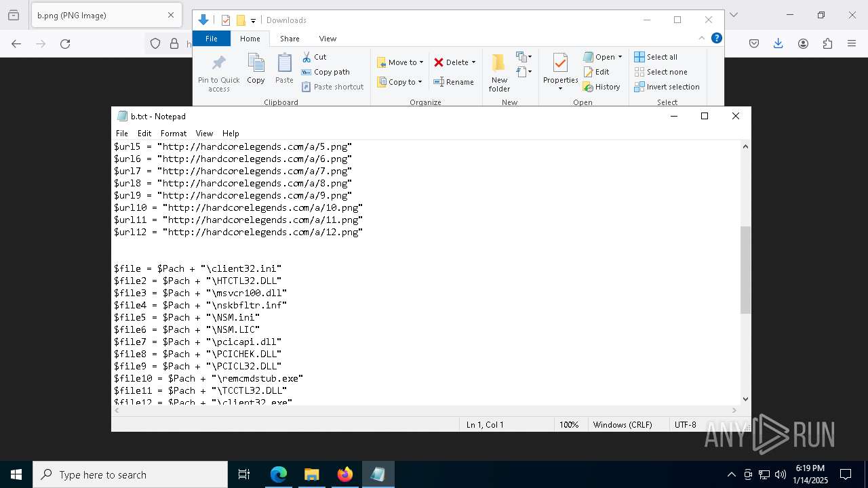Click the Rename button in Organize group
The width and height of the screenshot is (868, 488).
(x=454, y=82)
